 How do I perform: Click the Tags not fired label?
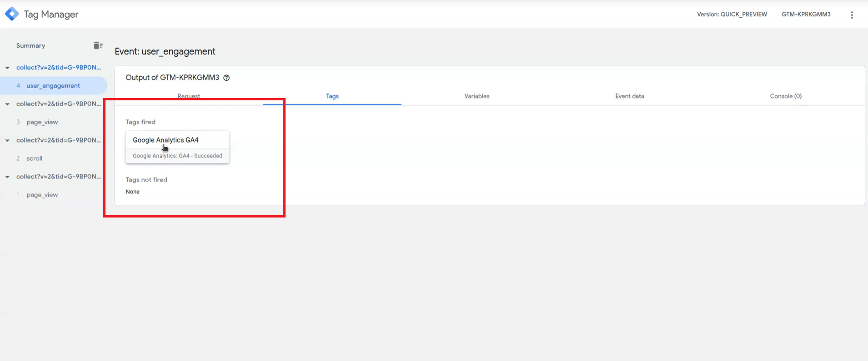click(x=146, y=179)
